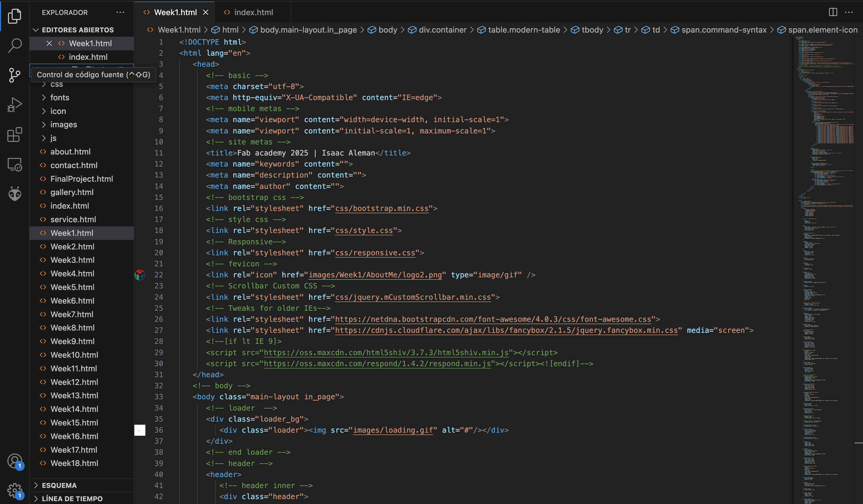Follow link css/bootstrap.min.css on line 16
Image resolution: width=863 pixels, height=504 pixels.
pyautogui.click(x=381, y=208)
